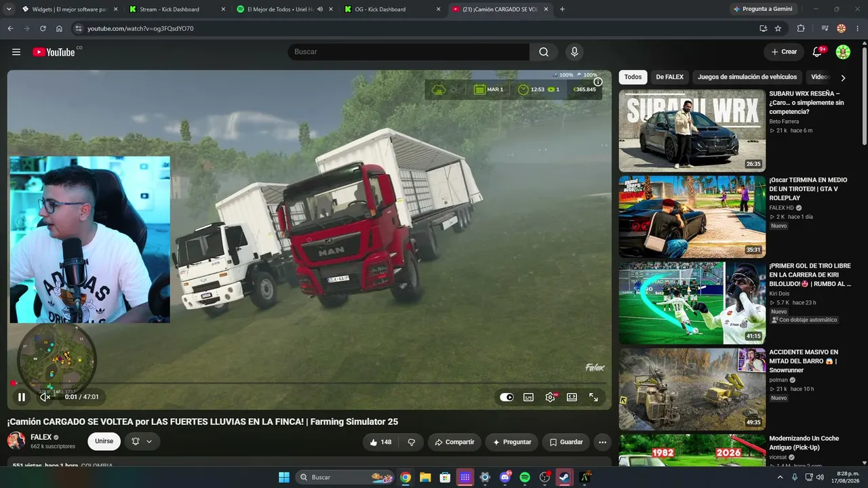Go to the browser home page
The image size is (868, 488).
tap(59, 28)
